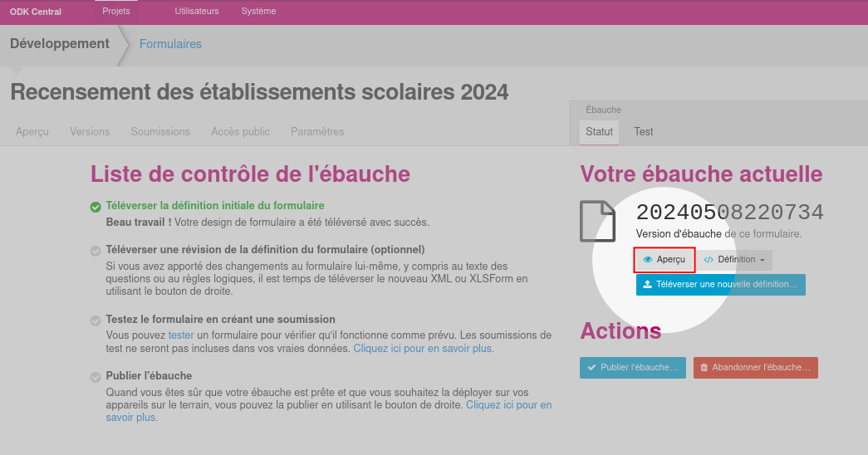Navigate to the Développement project breadcrumb
This screenshot has width=868, height=455.
tap(60, 44)
